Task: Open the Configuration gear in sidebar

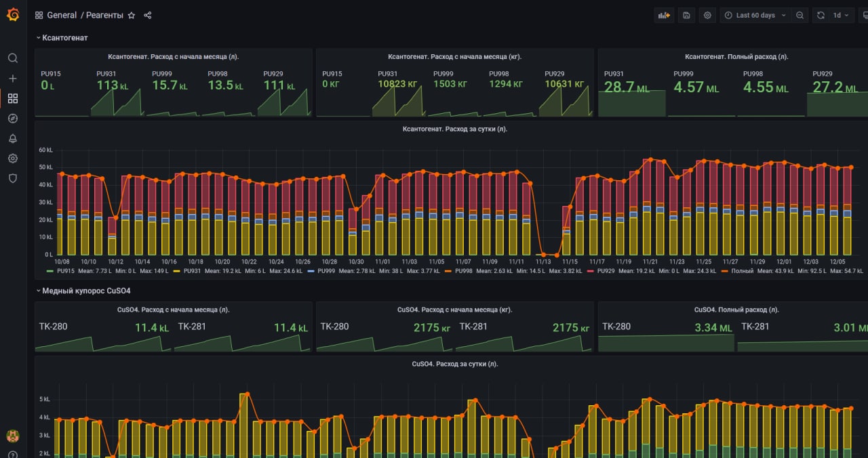Action: 12,159
